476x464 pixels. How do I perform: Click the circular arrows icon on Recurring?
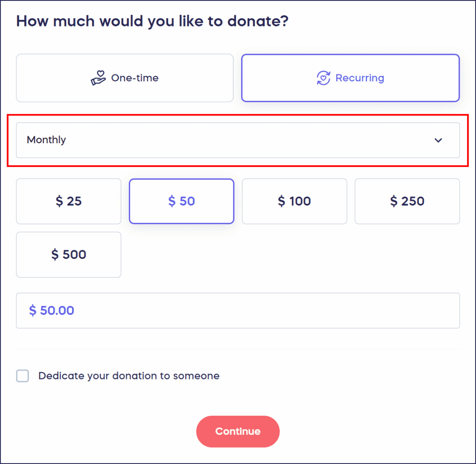tap(324, 78)
